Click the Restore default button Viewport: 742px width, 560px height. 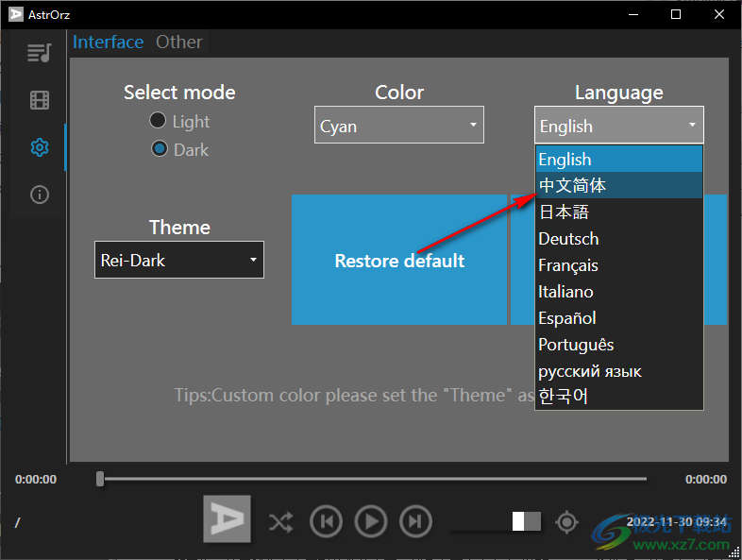[x=399, y=260]
